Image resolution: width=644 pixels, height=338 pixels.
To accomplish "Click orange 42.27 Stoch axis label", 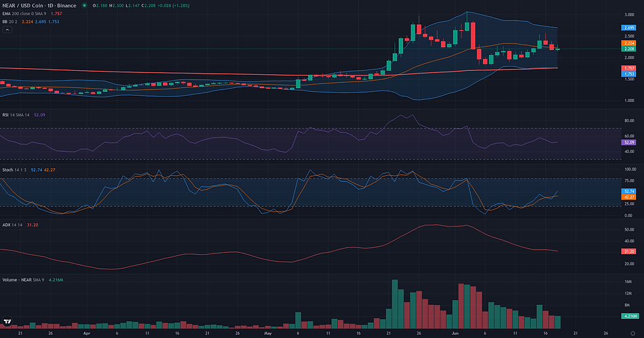I will point(628,197).
